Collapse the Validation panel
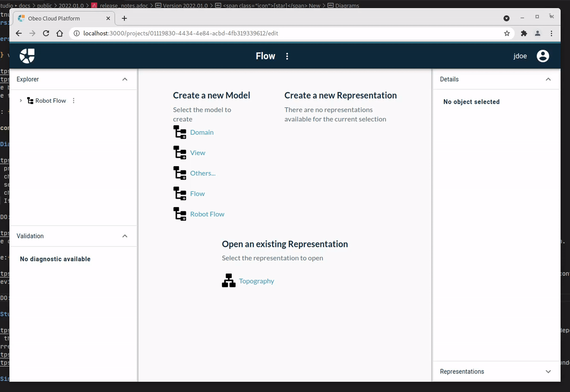The height and width of the screenshot is (392, 570). (125, 235)
